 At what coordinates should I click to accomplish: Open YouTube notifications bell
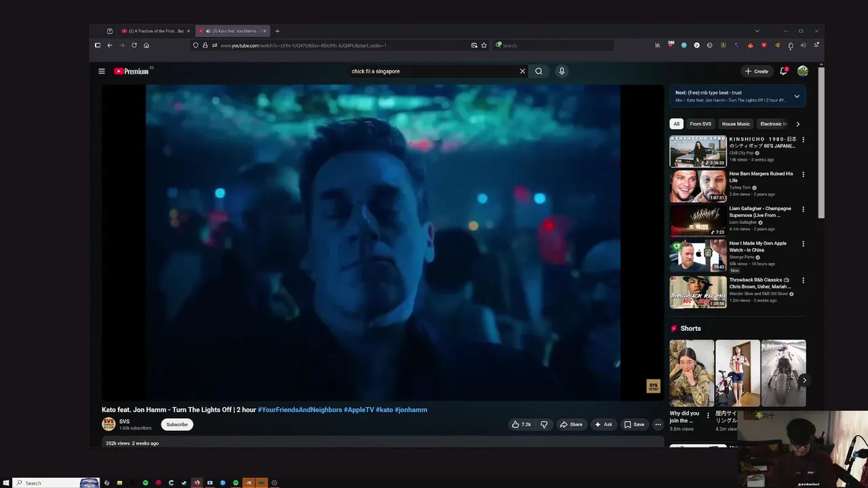point(784,70)
